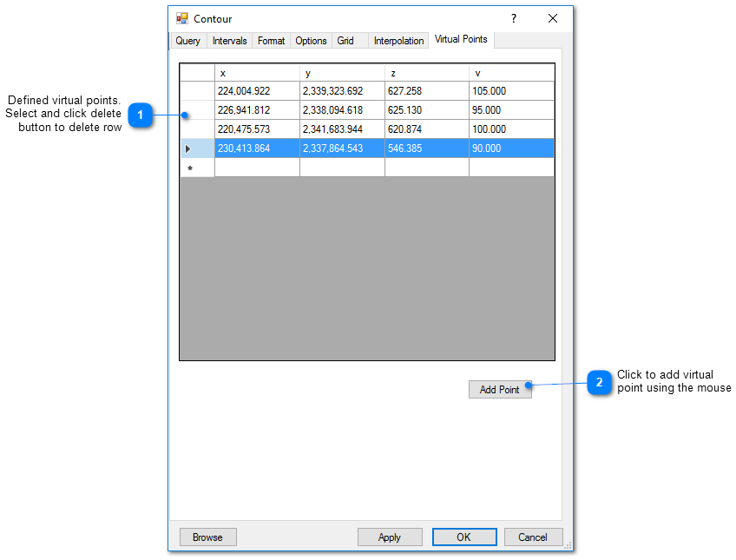Click the Help question mark icon
This screenshot has width=736, height=560.
click(512, 18)
